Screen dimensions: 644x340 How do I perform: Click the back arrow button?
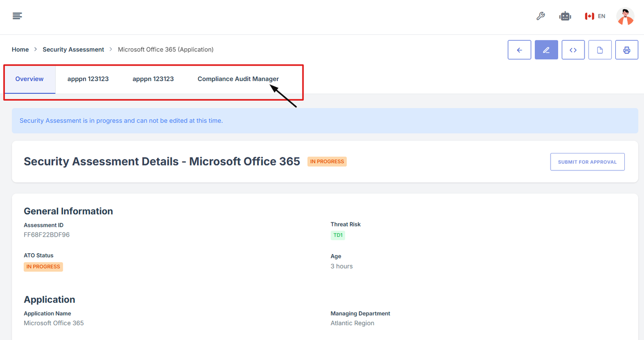[x=519, y=50]
